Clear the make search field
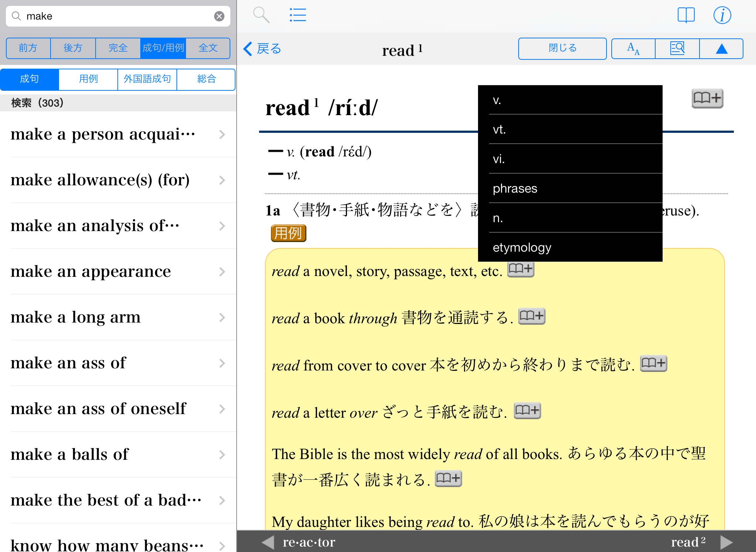This screenshot has width=756, height=552. [219, 16]
